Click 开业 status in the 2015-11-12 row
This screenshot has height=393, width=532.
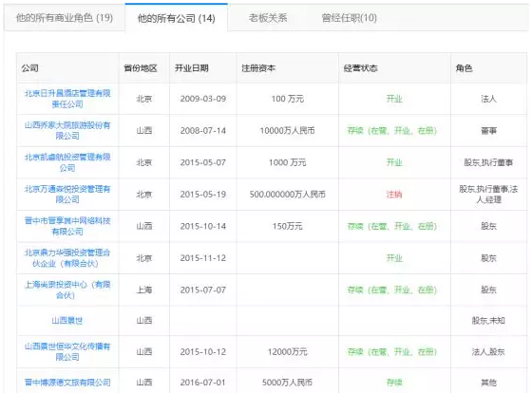tap(394, 258)
